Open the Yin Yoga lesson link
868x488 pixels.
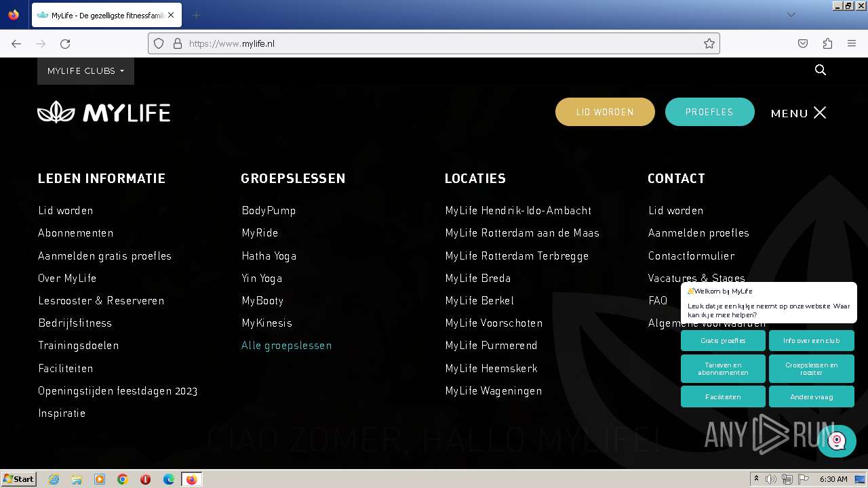click(x=262, y=278)
